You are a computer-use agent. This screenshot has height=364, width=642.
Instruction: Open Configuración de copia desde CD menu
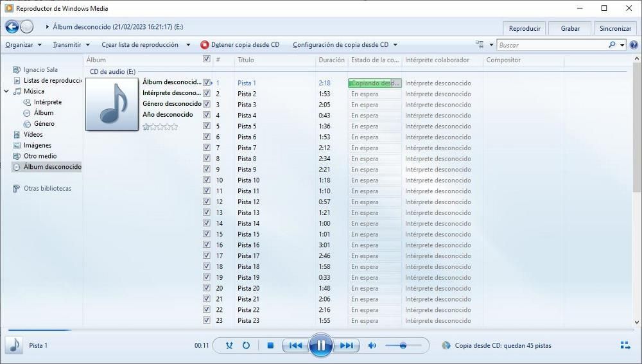pos(345,45)
